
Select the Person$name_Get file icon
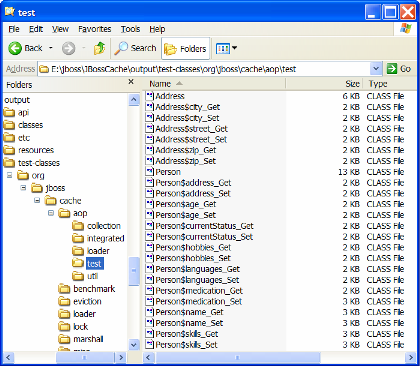pyautogui.click(x=150, y=312)
